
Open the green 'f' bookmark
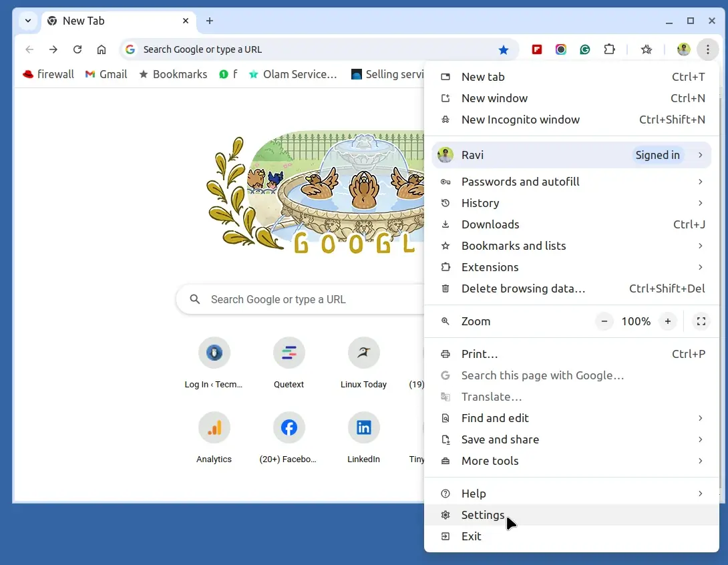click(228, 74)
